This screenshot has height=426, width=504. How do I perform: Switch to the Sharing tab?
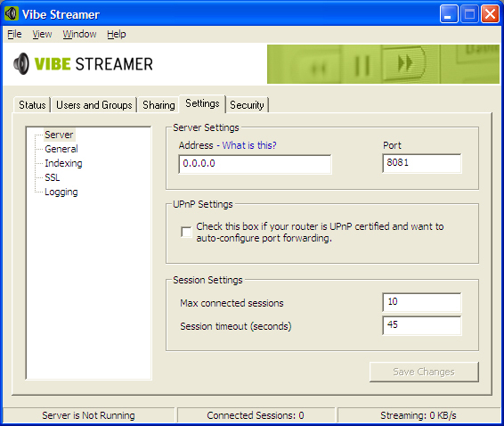[159, 105]
